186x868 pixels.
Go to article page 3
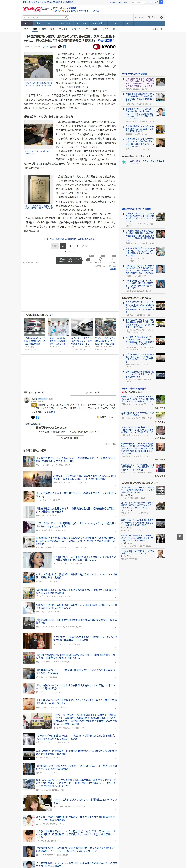[77, 246]
